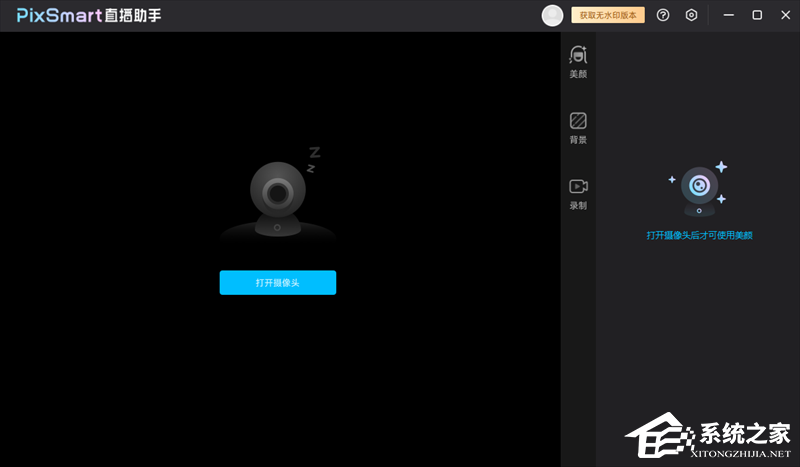Maximize the PixSmart window
Image resolution: width=800 pixels, height=467 pixels.
point(757,15)
